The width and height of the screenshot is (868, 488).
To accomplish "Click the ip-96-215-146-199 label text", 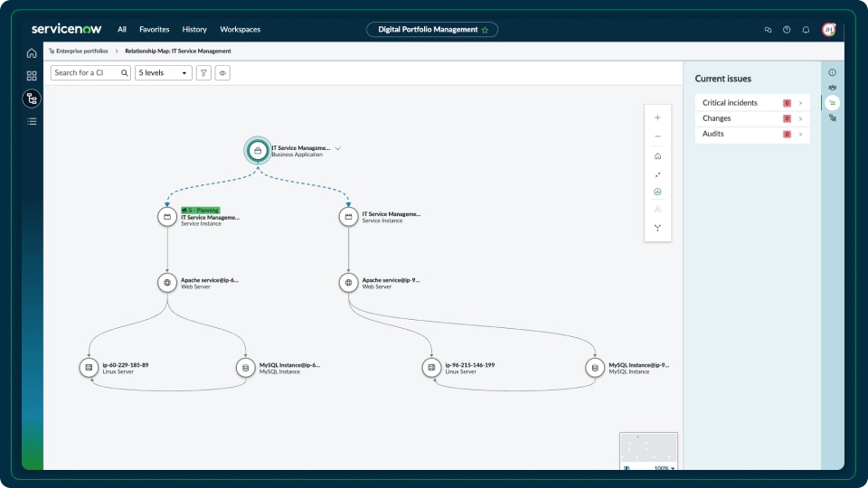I will (x=469, y=365).
